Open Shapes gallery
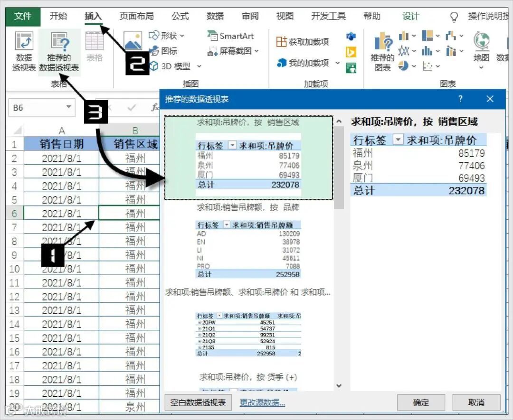The width and height of the screenshot is (513, 420). point(167,36)
